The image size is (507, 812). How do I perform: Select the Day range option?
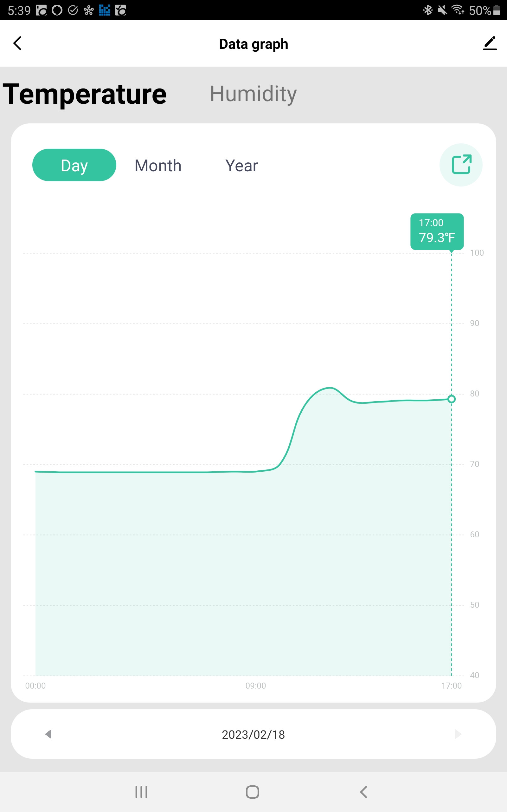point(74,165)
